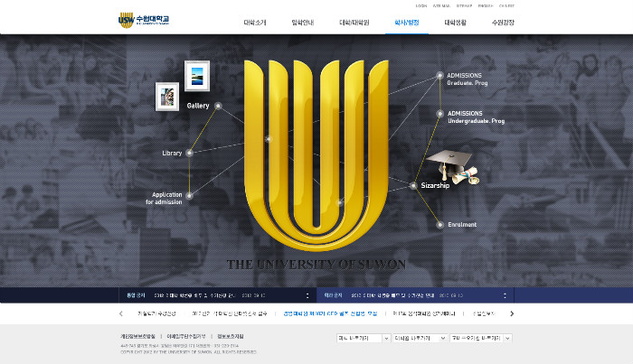The width and height of the screenshot is (633, 364).
Task: Click the large golden U emblem
Action: [316, 155]
